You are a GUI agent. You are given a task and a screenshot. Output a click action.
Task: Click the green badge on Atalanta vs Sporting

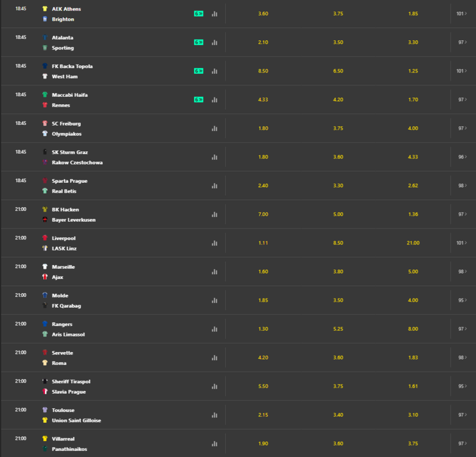tap(198, 42)
